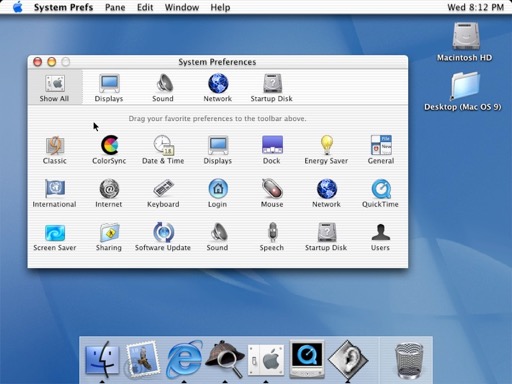Open General preferences
Screen dimensions: 512x384
tap(381, 150)
